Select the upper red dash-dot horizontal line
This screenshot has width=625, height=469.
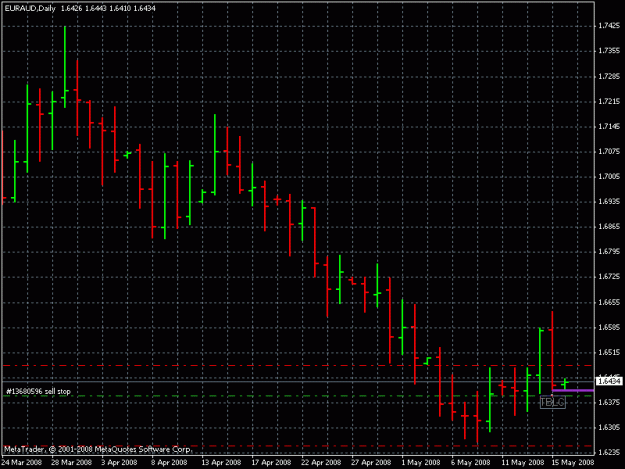point(298,365)
